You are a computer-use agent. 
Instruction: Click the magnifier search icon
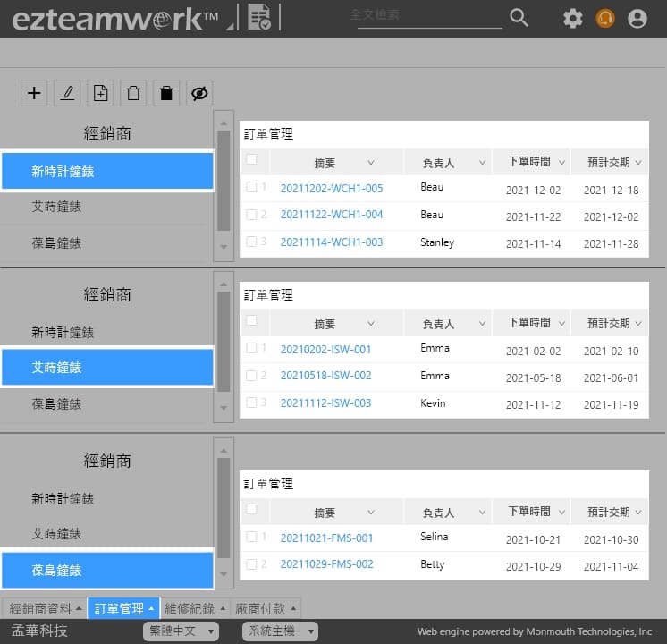coord(519,17)
